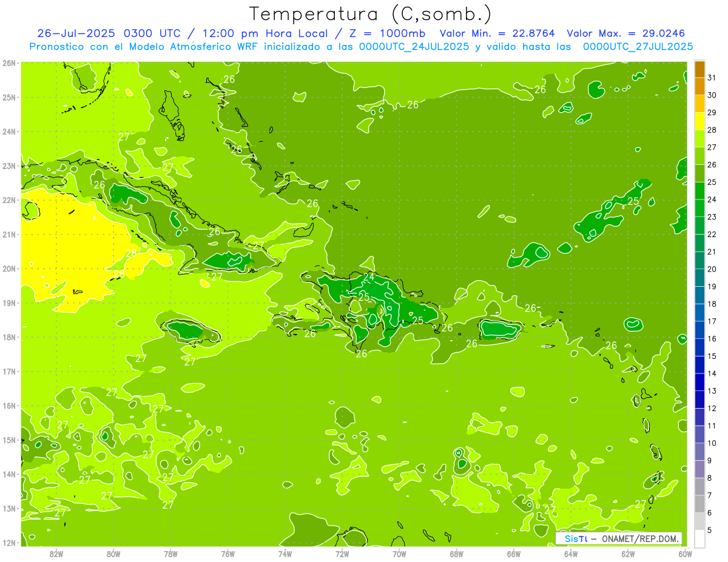Screen dimensions: 728x562
Task: Click the '22N' latitude label
Action: tap(8, 200)
